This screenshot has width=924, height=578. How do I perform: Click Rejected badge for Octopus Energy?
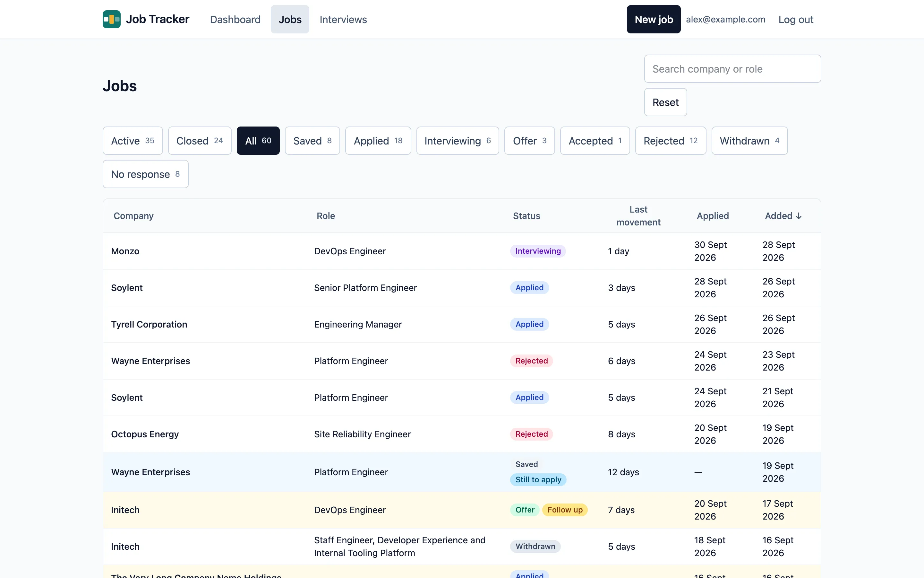click(531, 434)
